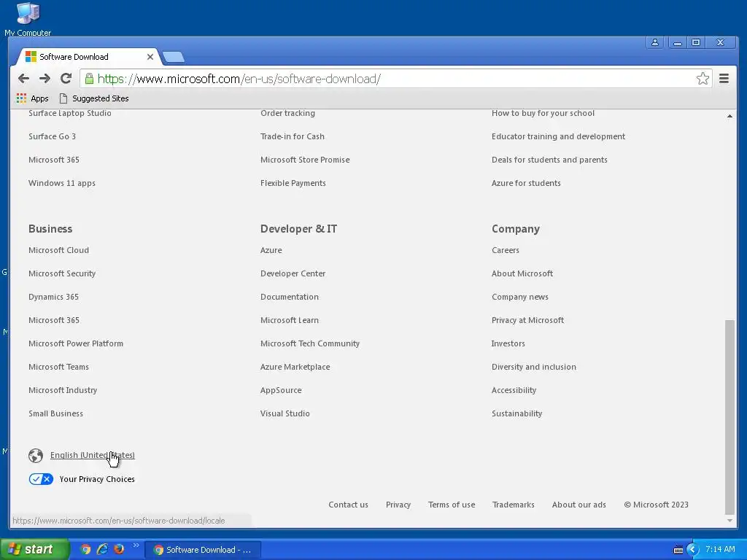Click the scrollbar down arrow
The width and height of the screenshot is (747, 560).
pyautogui.click(x=729, y=521)
